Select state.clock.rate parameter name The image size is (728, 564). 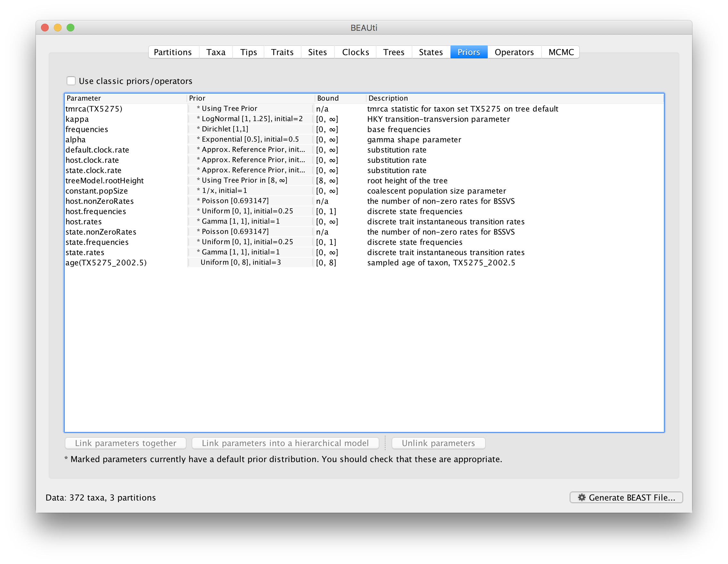click(93, 170)
